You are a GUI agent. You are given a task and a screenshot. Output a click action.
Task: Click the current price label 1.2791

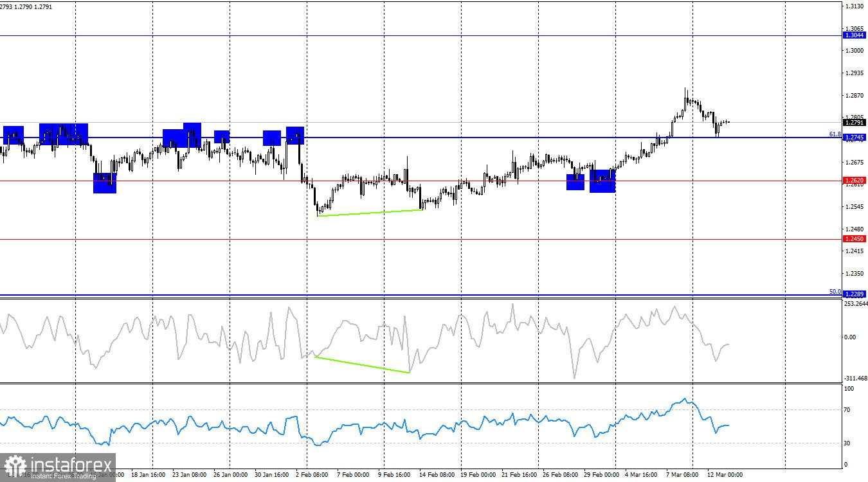tap(854, 123)
